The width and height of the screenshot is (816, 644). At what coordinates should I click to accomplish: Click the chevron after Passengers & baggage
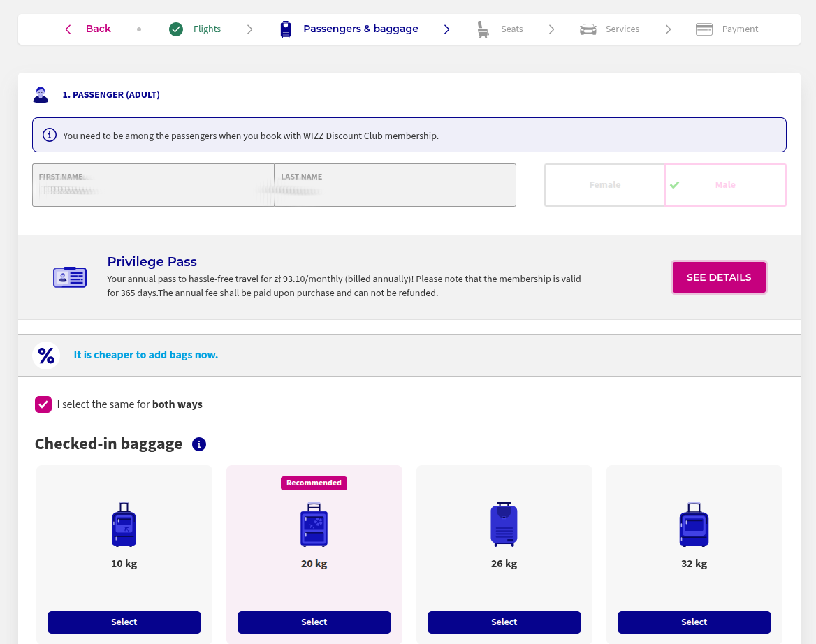click(446, 29)
